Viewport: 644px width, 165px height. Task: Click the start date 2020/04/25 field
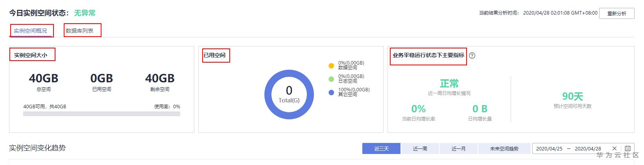coord(549,148)
